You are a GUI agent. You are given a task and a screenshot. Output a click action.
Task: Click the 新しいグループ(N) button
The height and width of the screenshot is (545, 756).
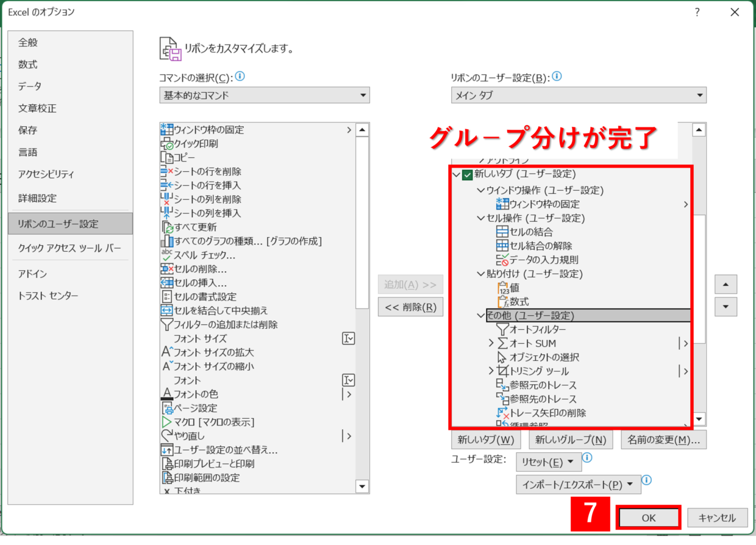(571, 440)
